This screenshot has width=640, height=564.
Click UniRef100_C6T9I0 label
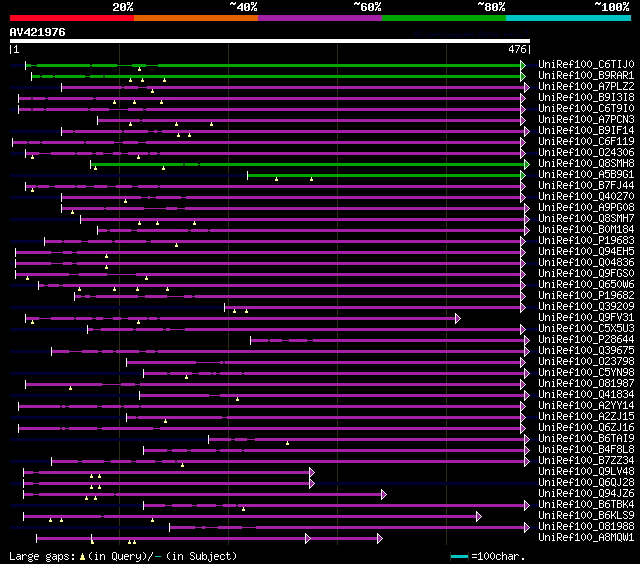click(x=586, y=109)
